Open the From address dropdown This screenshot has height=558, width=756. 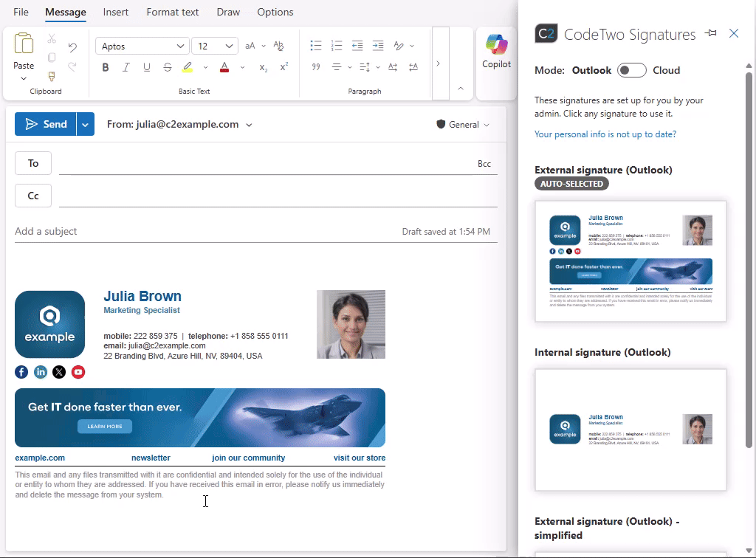(x=249, y=125)
